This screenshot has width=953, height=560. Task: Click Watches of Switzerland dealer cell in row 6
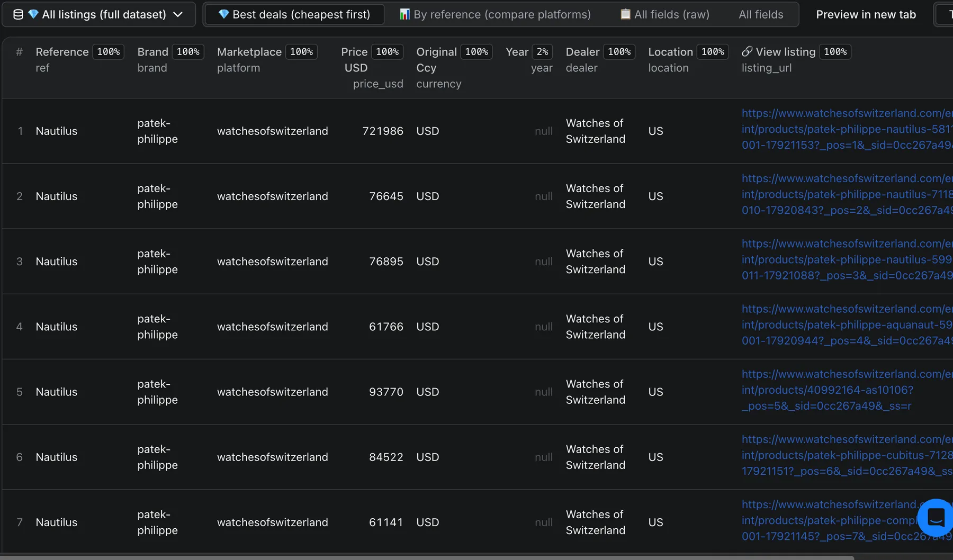[595, 456]
